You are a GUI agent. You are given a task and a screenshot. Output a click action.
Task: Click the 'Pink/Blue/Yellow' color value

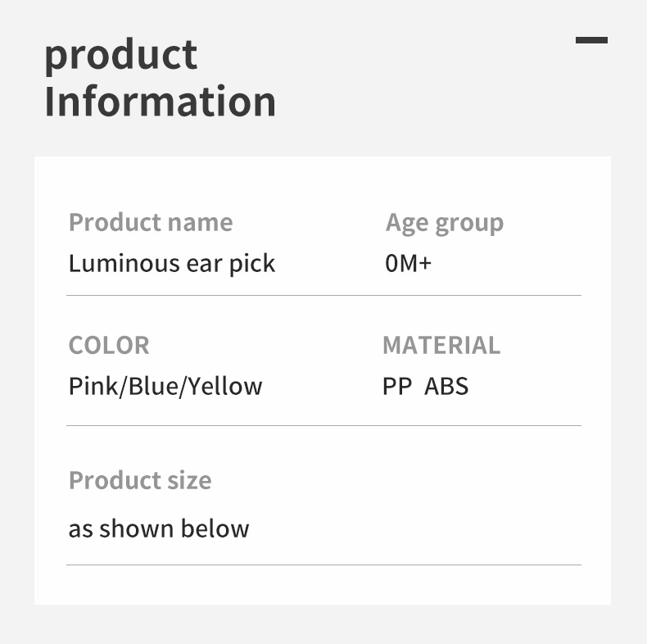coord(165,386)
